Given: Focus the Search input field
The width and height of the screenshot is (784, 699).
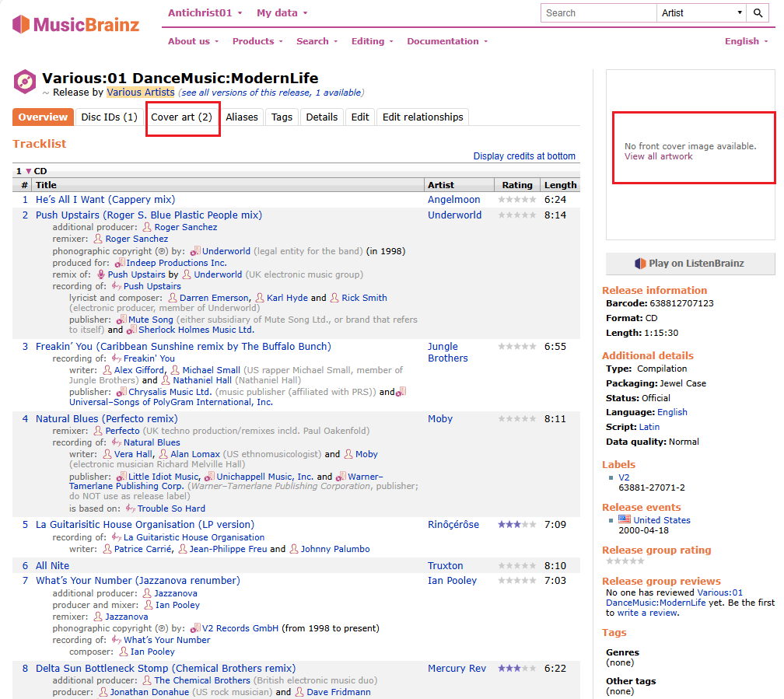Looking at the screenshot, I should click(599, 13).
